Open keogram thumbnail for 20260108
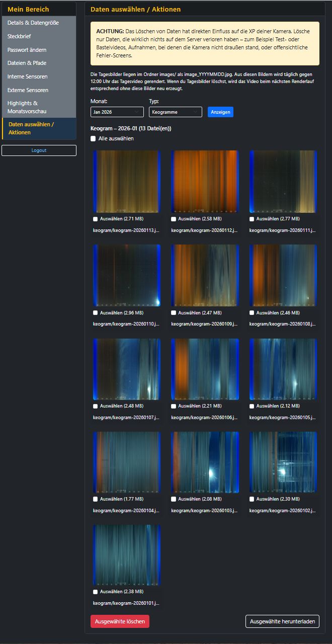The image size is (332, 644). 283,275
